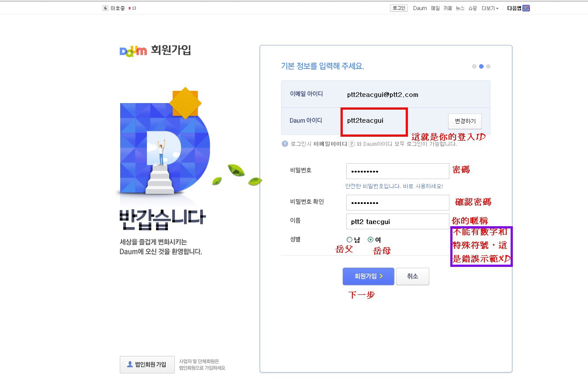Focus the 비밀번호 확인 confirmation field
588x390 pixels.
point(397,203)
